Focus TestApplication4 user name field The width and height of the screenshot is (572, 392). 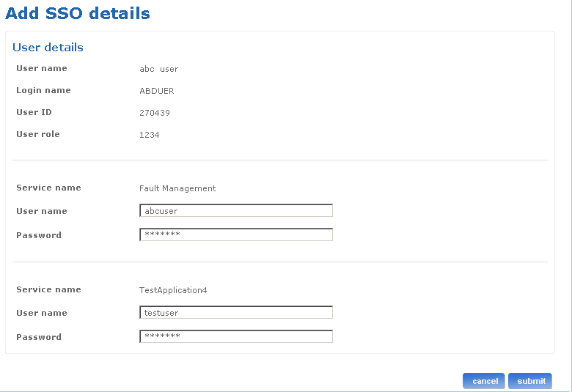tap(236, 313)
